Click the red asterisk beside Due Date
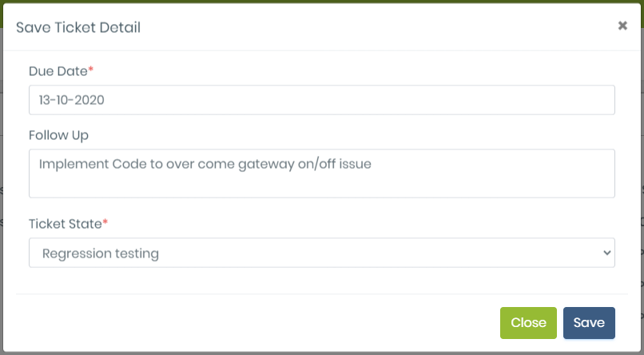This screenshot has width=644, height=355. (91, 70)
